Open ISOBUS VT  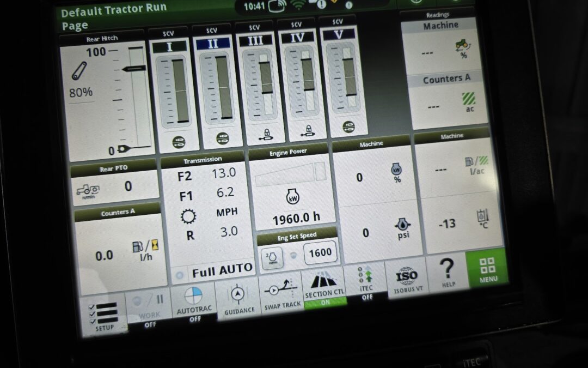point(407,277)
